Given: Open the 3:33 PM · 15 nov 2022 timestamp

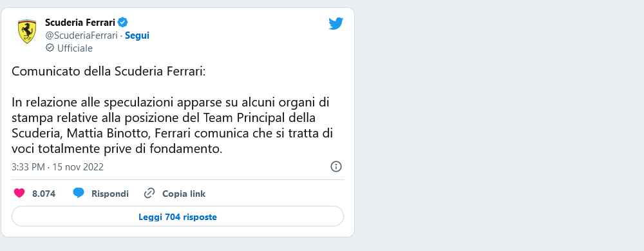Looking at the screenshot, I should (57, 167).
